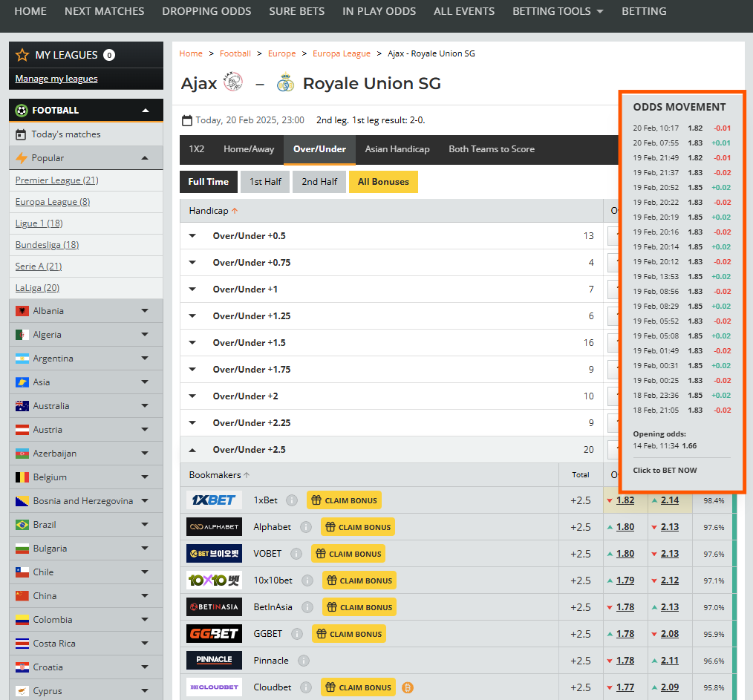Switch to the 1st Half period
Image resolution: width=753 pixels, height=700 pixels.
coord(266,182)
